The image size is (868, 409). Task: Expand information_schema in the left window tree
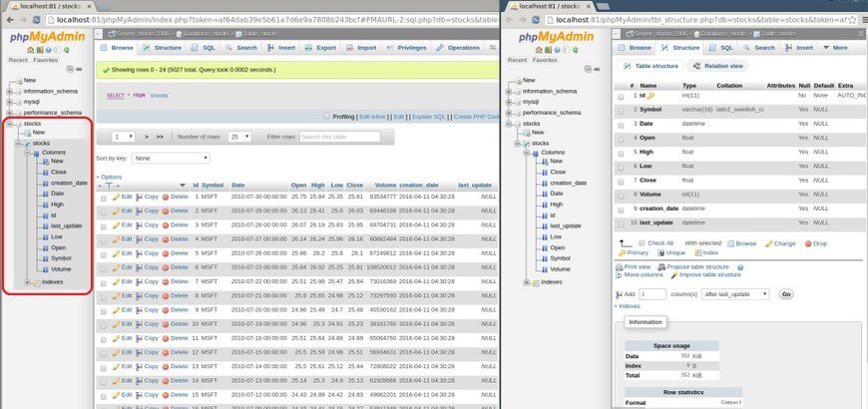9,92
